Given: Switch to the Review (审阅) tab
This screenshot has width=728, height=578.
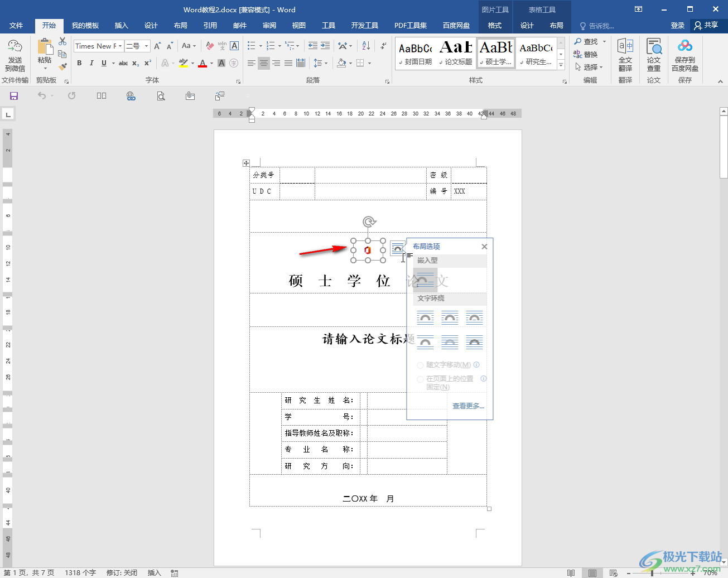Looking at the screenshot, I should coord(269,26).
